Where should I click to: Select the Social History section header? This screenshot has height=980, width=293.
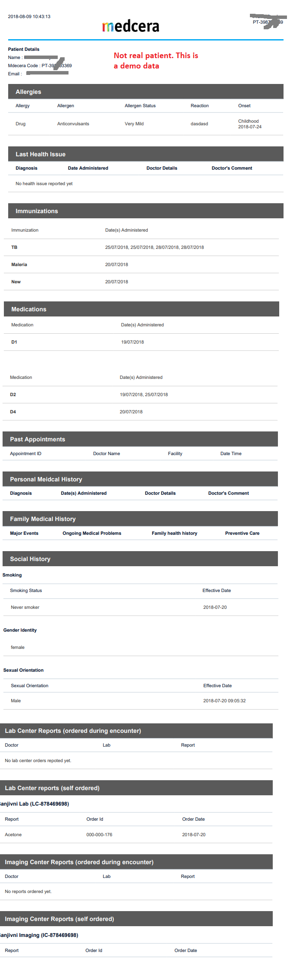point(30,559)
